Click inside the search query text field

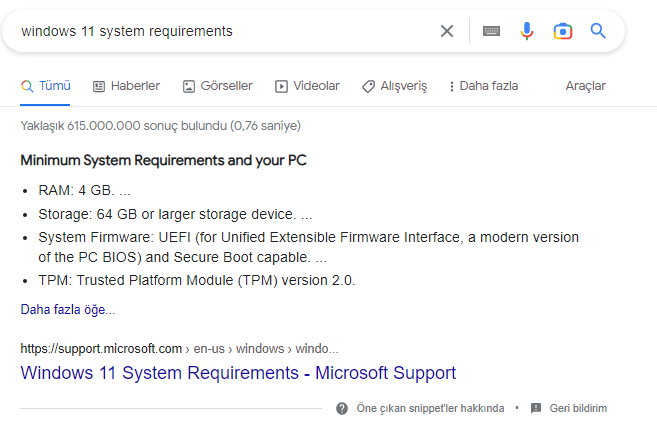click(220, 31)
